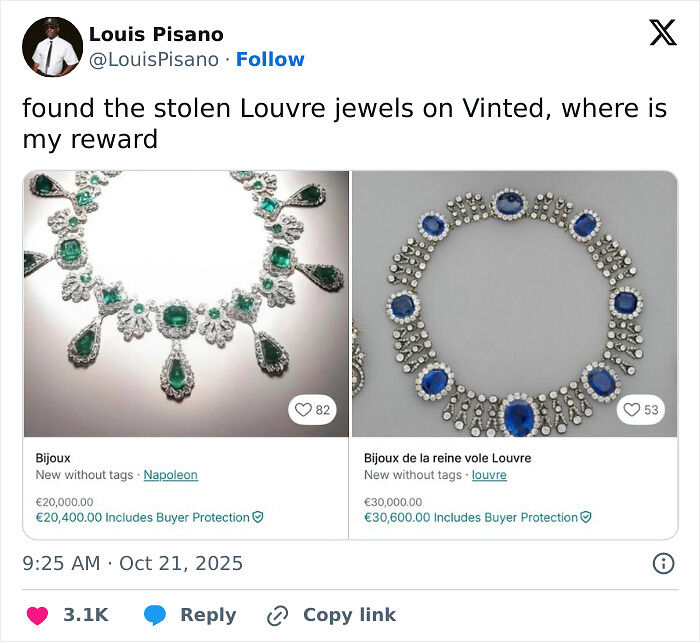This screenshot has width=700, height=642.
Task: Follow @LouisPisano
Action: 270,60
